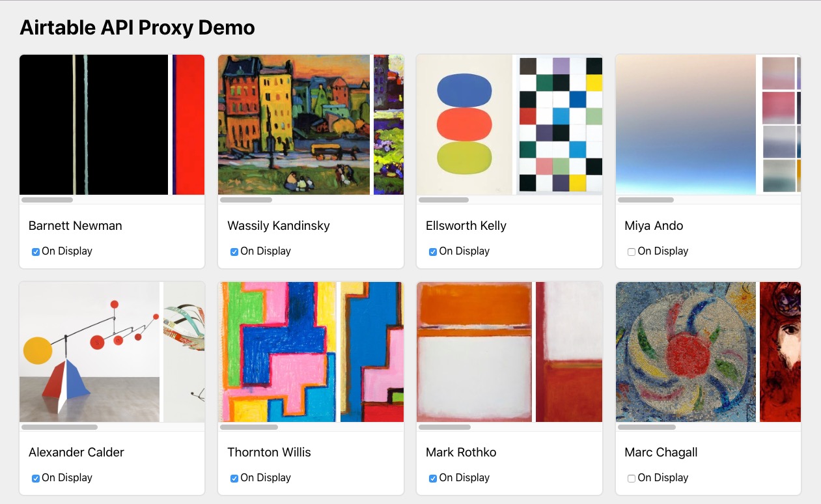Open Kandinsky partially visible second painting
The image size is (821, 504).
coord(389,124)
